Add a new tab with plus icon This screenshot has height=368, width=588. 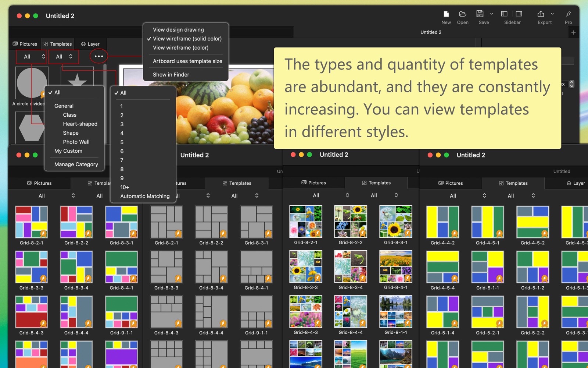click(x=573, y=32)
